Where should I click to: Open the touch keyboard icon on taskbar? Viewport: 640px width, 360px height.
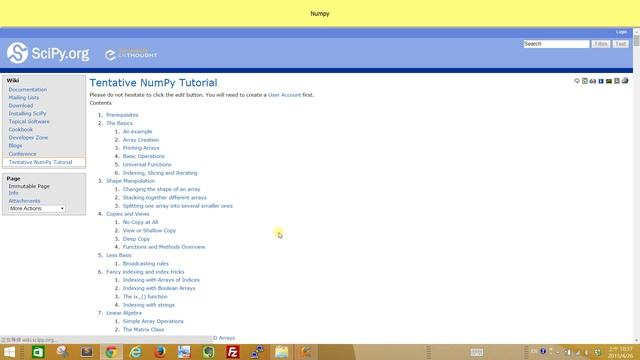pyautogui.click(x=476, y=352)
